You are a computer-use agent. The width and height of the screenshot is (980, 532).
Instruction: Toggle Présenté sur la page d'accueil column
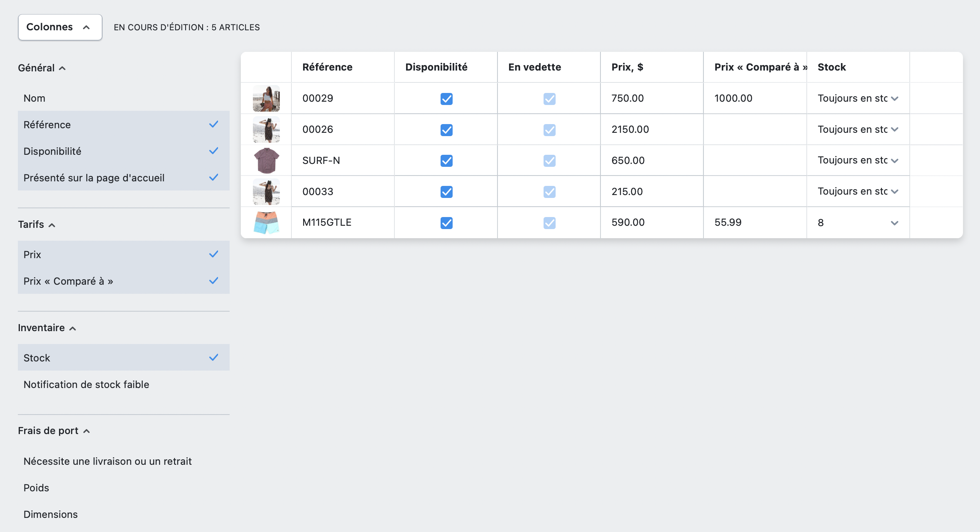(123, 178)
